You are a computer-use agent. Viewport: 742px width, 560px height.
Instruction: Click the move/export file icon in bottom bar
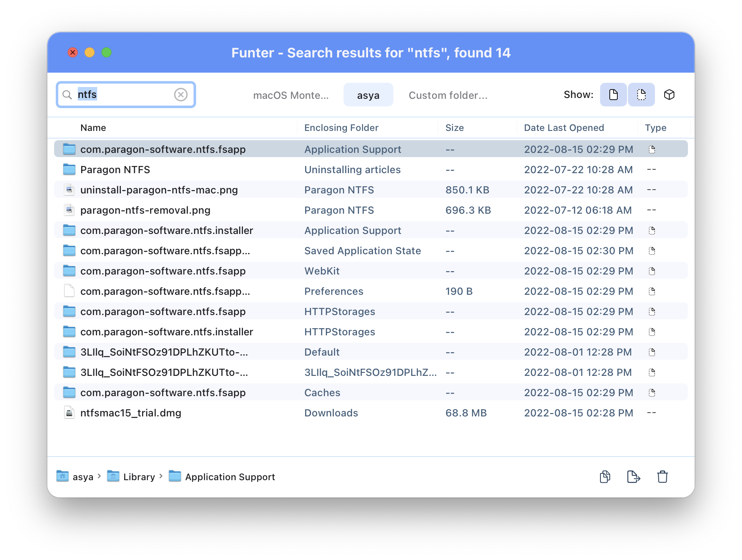(x=633, y=477)
